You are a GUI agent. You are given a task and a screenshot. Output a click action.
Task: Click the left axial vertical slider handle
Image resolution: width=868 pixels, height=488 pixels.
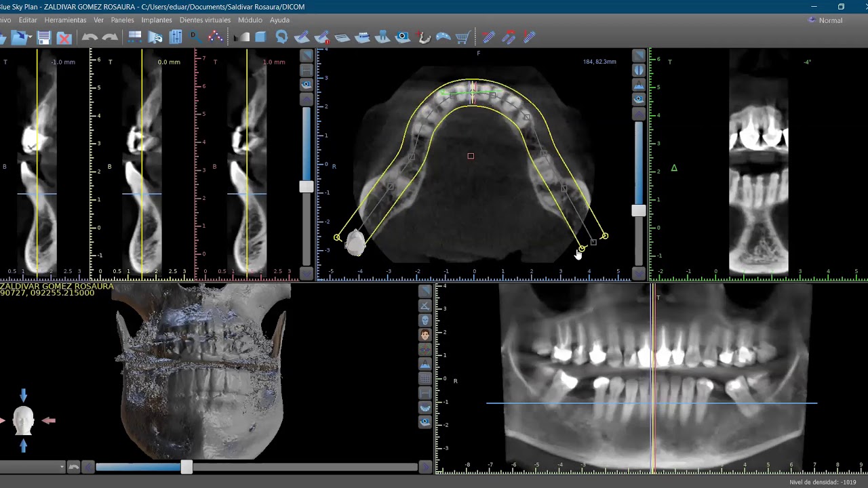pos(307,186)
